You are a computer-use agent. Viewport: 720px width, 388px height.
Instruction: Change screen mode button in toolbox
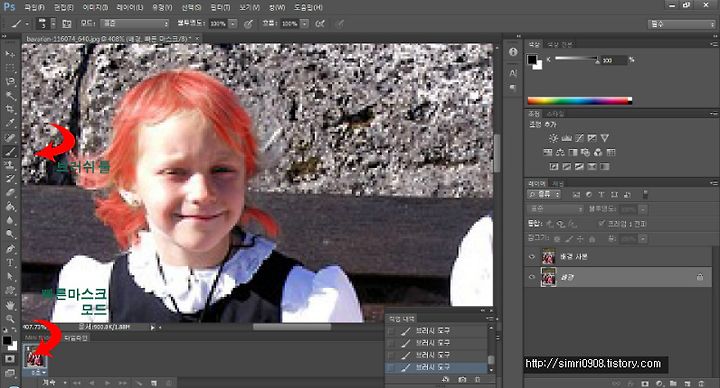pos(10,373)
